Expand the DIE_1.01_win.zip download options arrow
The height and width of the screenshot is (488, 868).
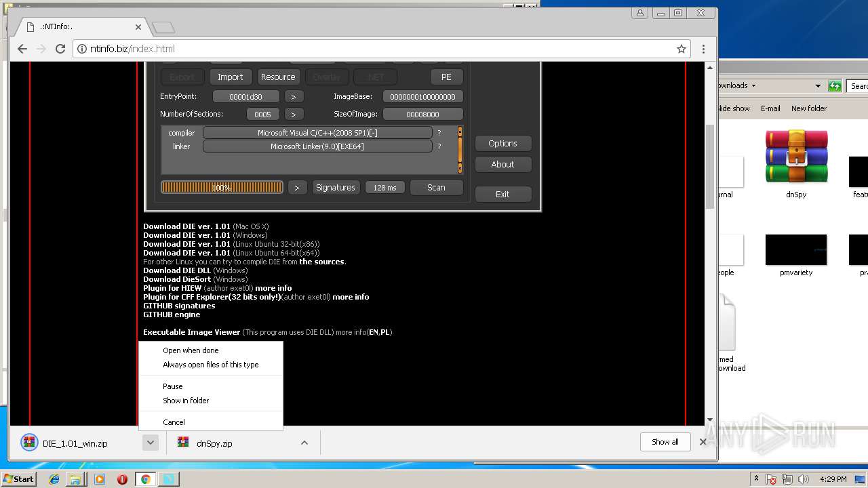click(151, 443)
